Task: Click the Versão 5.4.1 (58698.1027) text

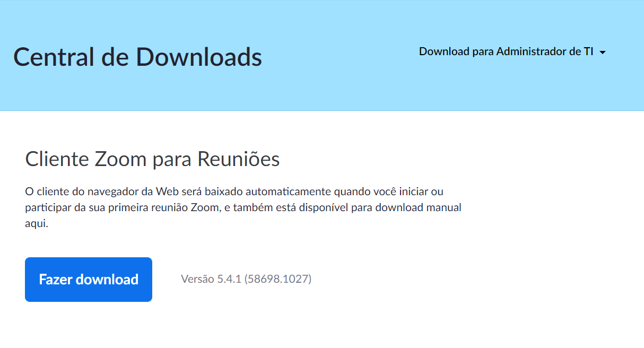Action: (246, 279)
